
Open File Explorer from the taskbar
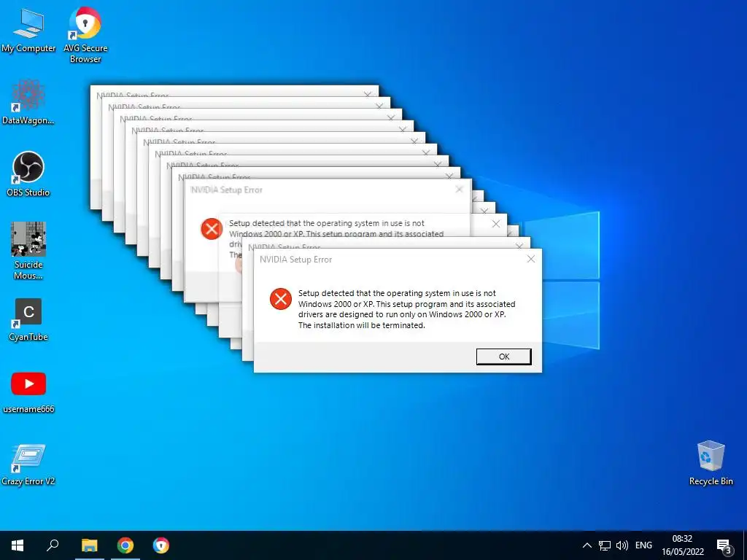(x=89, y=545)
